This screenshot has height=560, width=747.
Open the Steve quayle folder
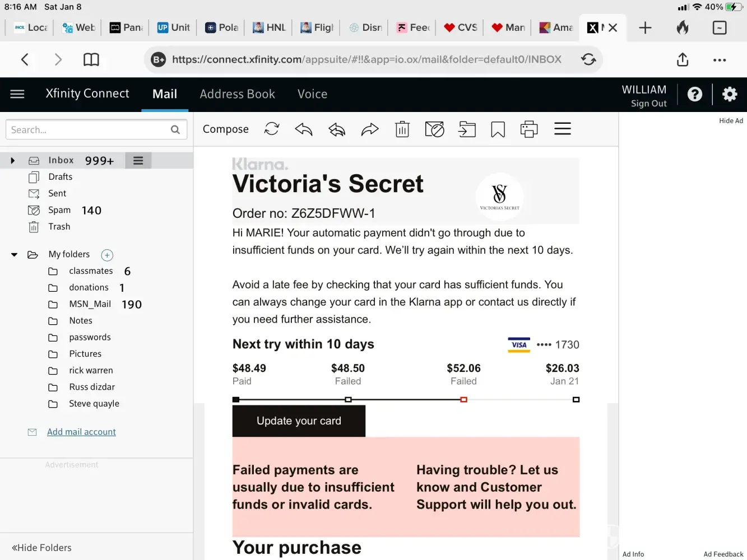tap(94, 404)
